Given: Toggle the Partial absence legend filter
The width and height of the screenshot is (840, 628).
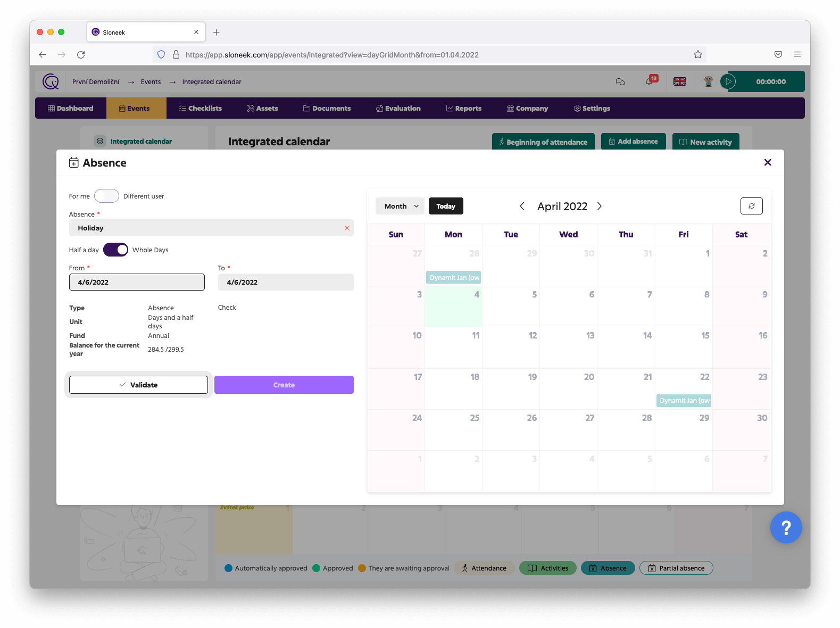Looking at the screenshot, I should (676, 568).
